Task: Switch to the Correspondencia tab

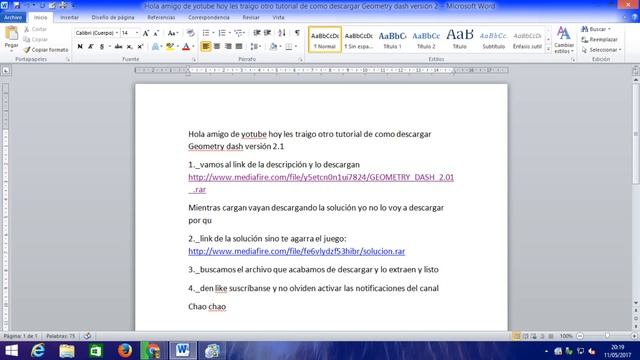Action: pos(209,18)
